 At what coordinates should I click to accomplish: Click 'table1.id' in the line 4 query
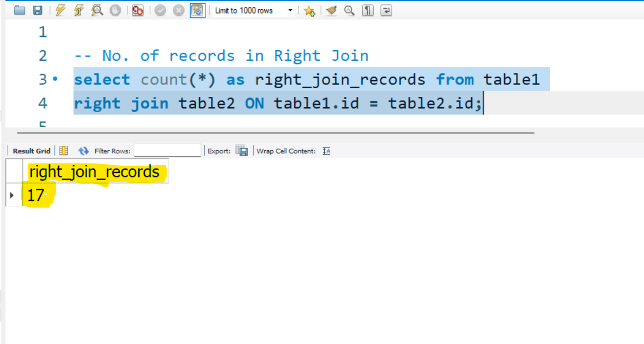coord(316,103)
